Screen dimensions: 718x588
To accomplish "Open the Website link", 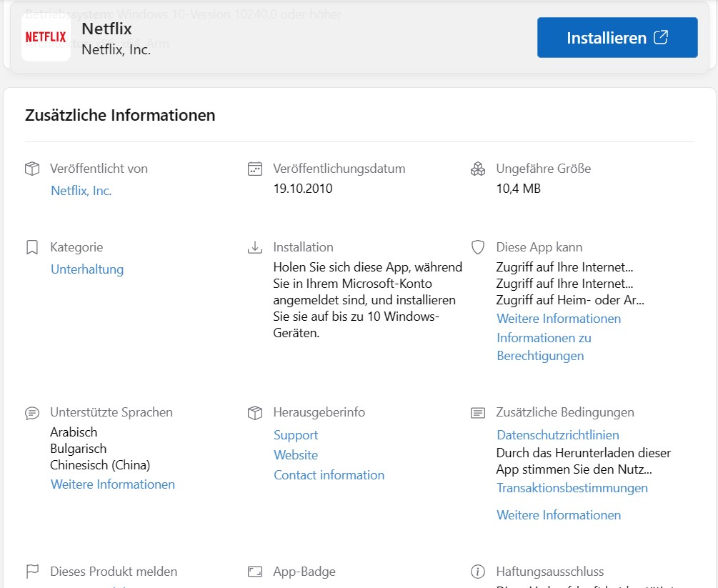I will point(296,455).
